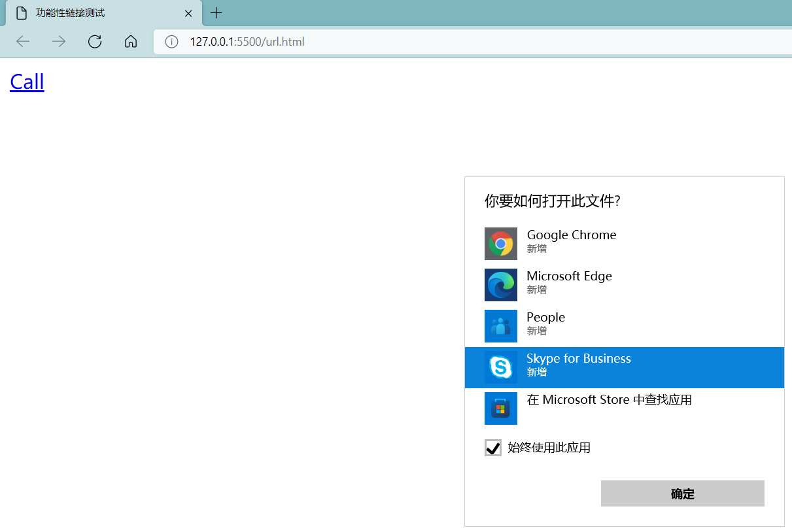The image size is (792, 532).
Task: Select 在 Microsoft Store 中查找应用 option
Action: tap(625, 408)
